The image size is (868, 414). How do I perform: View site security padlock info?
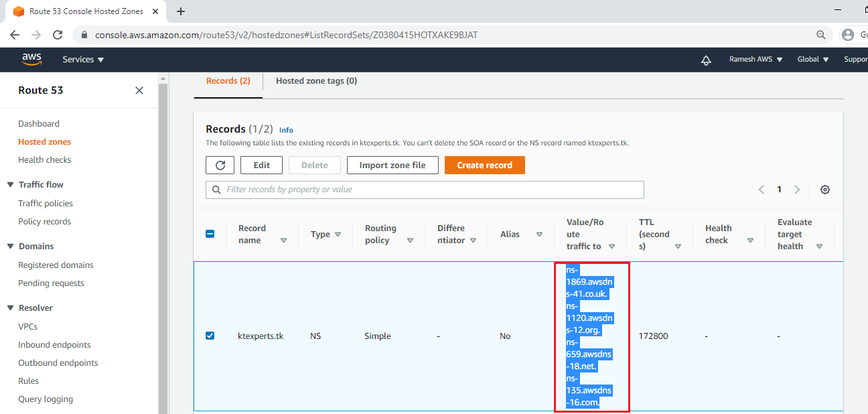coord(84,35)
